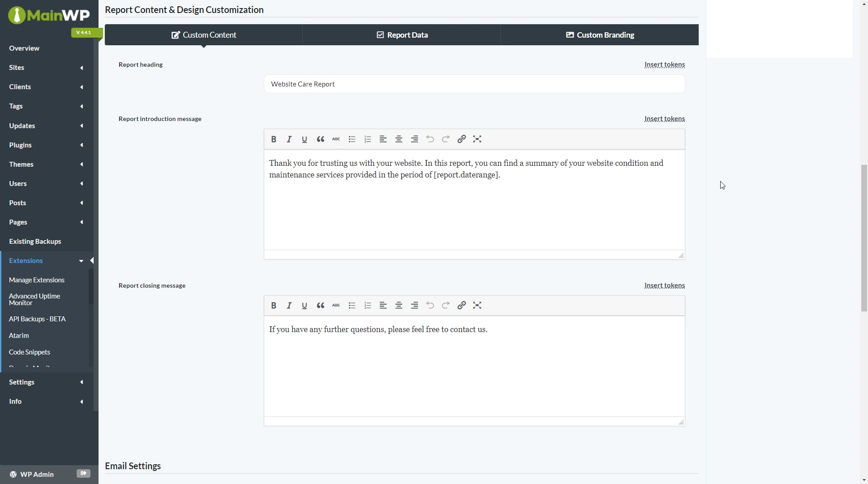Click inside the closing message text area
868x484 pixels.
click(x=474, y=366)
